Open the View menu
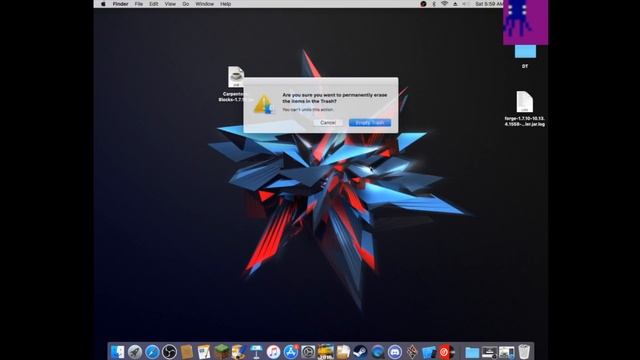This screenshot has height=360, width=640. pyautogui.click(x=170, y=4)
